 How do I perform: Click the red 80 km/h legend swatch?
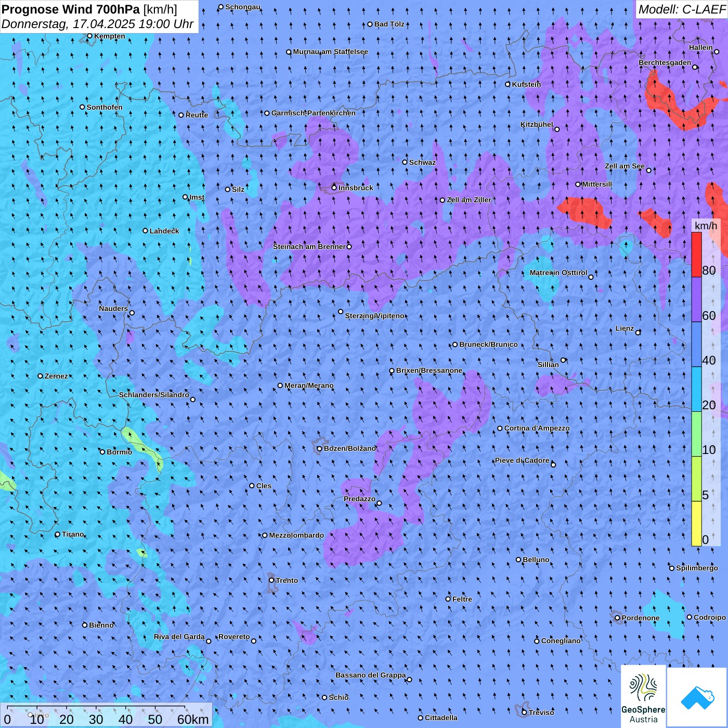(x=696, y=254)
